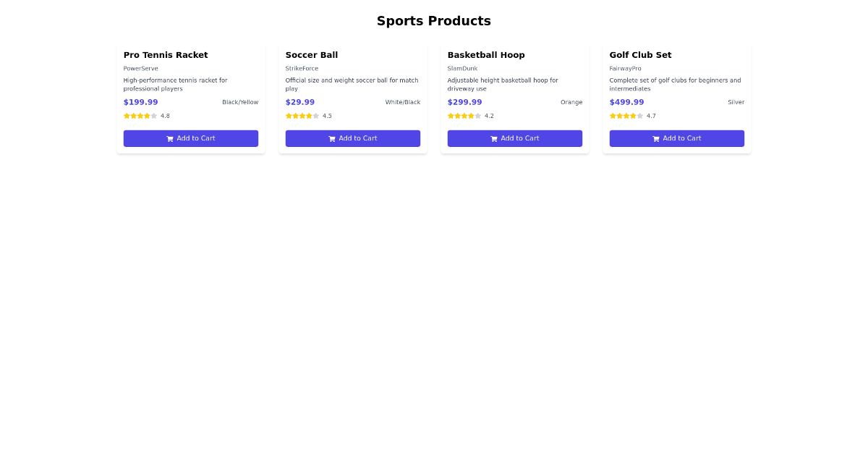Select the Basketball Hoop product name
Screen dimensions: 868x456
(x=486, y=55)
